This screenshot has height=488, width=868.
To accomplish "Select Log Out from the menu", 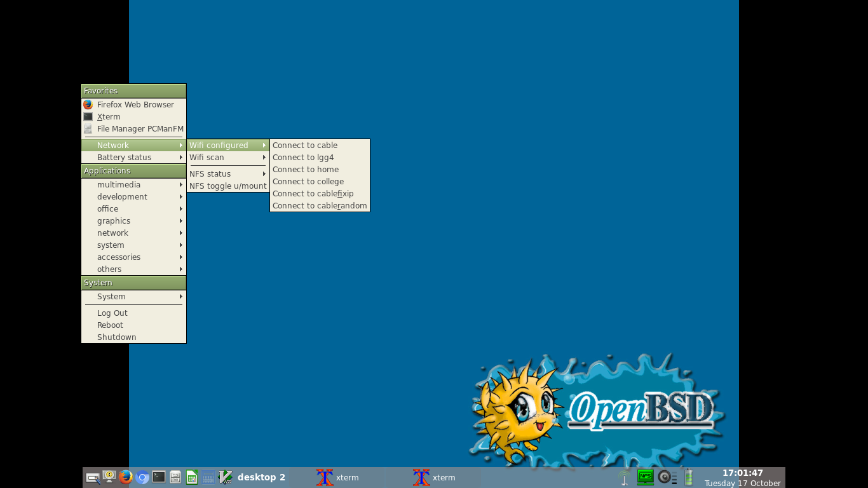I will click(x=133, y=313).
